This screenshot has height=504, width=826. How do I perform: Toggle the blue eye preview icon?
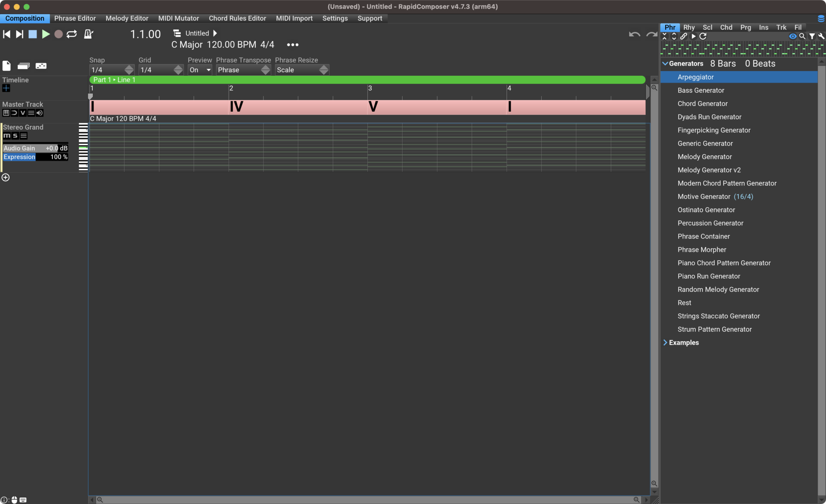click(x=793, y=36)
